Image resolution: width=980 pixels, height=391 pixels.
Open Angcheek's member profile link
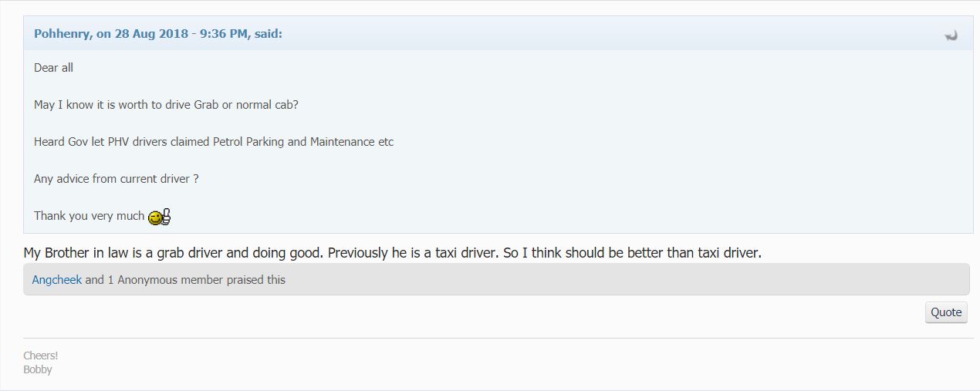pos(57,280)
